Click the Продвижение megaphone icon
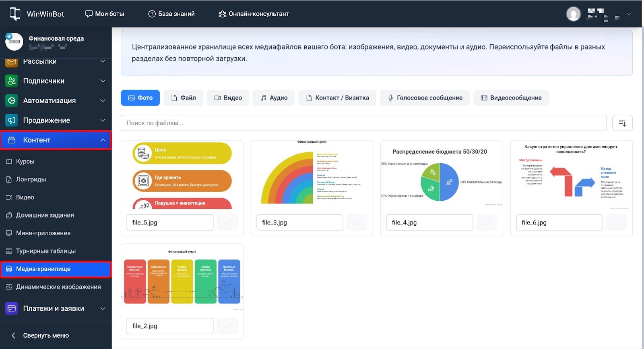 [12, 120]
